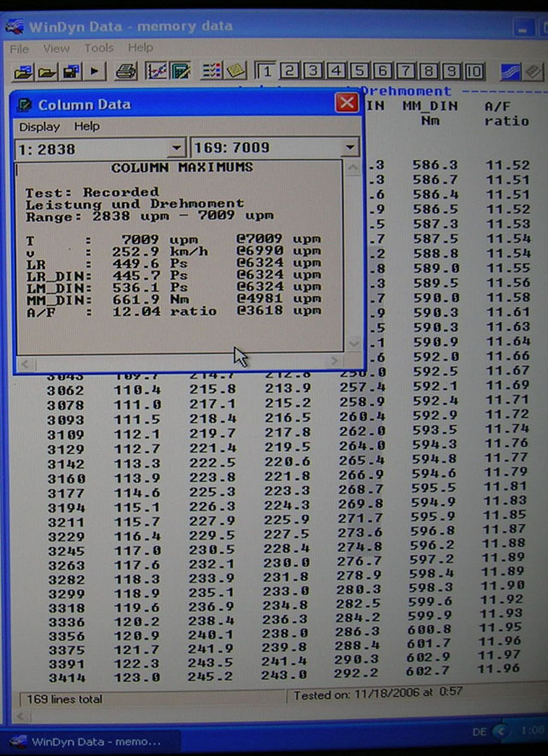Screen dimensions: 548x756
Task: Click the Column Data horizontal scroll right arrow
Action: click(x=334, y=361)
